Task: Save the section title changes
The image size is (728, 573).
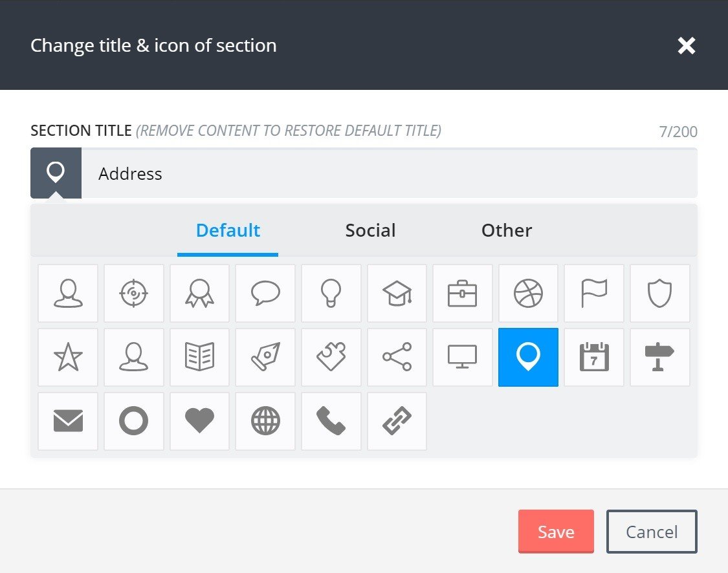Action: [555, 531]
